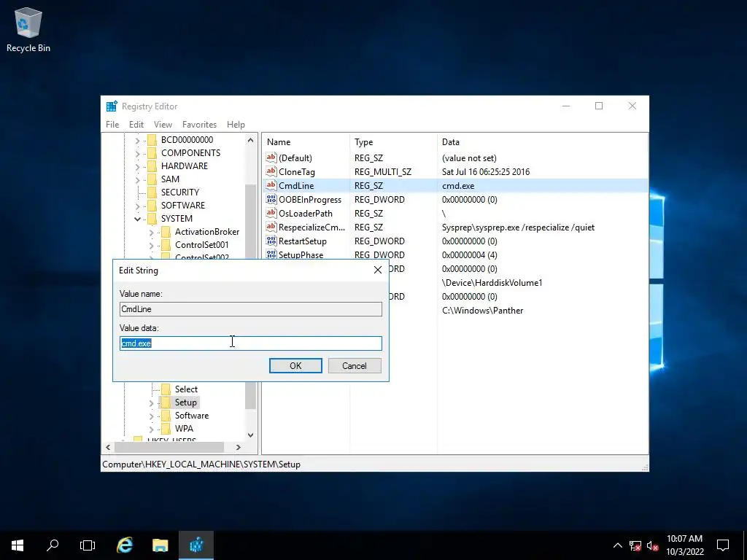
Task: Click the Value name field
Action: 251,309
